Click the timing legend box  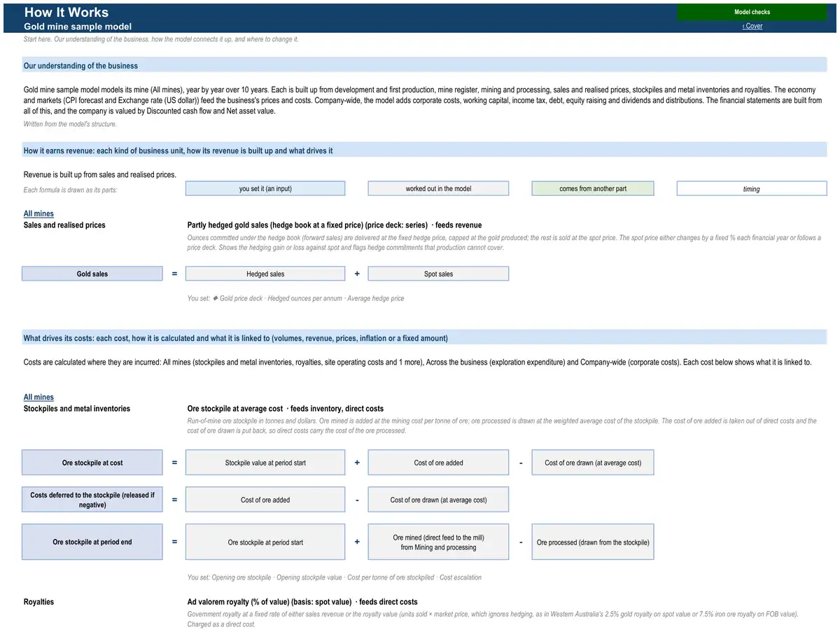(752, 188)
